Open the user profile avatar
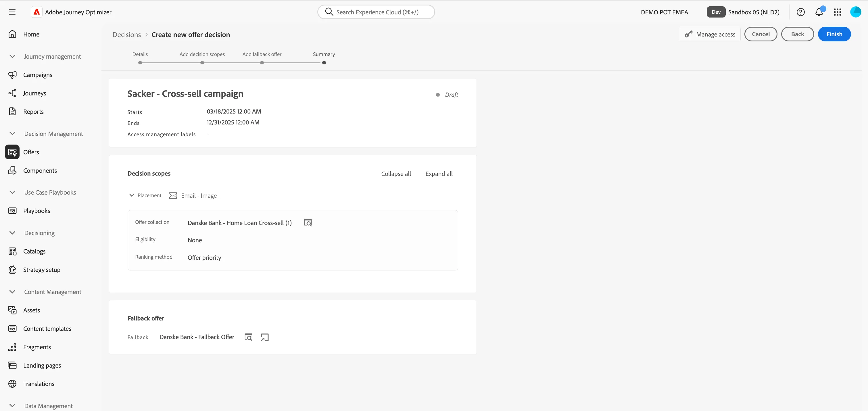Image resolution: width=868 pixels, height=411 pixels. [856, 12]
